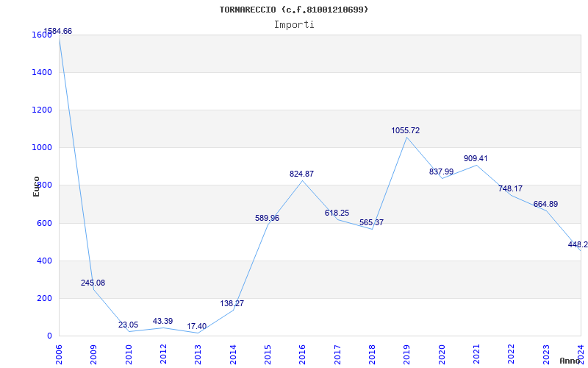Click x-axis year label 2020

442,355
